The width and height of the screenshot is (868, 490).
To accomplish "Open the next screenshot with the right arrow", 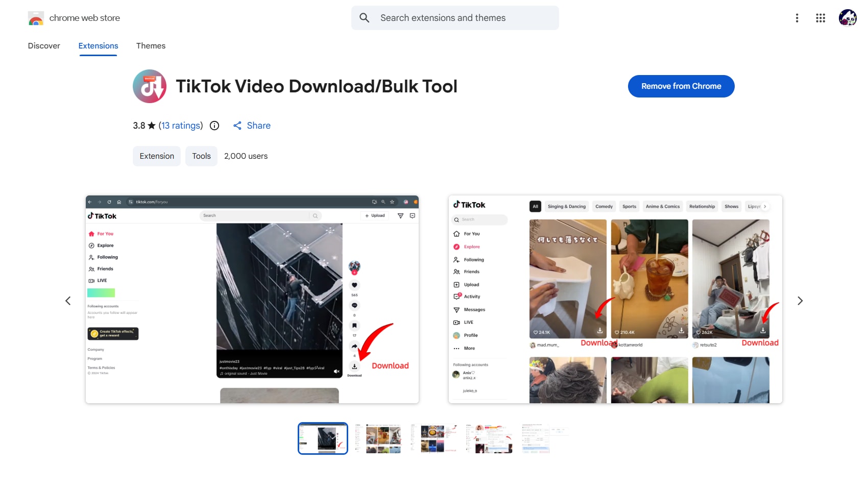I will [x=800, y=301].
